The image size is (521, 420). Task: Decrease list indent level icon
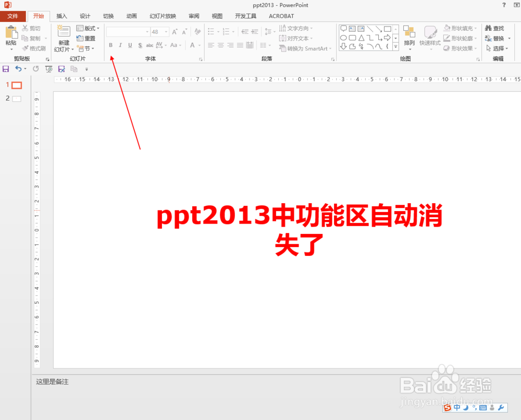[245, 32]
